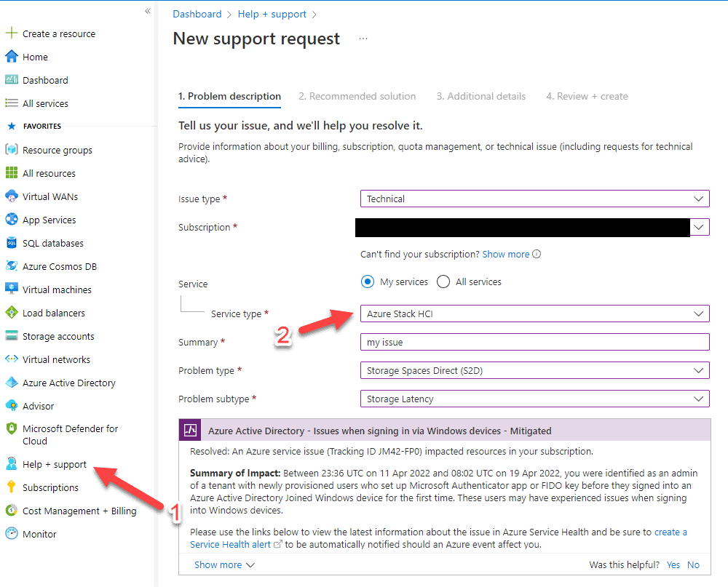The width and height of the screenshot is (728, 587).
Task: Go to Help + support breadcrumb
Action: click(272, 14)
